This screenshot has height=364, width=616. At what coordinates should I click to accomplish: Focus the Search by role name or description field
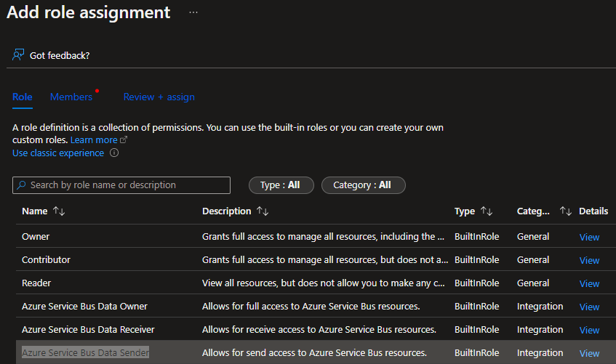[121, 185]
